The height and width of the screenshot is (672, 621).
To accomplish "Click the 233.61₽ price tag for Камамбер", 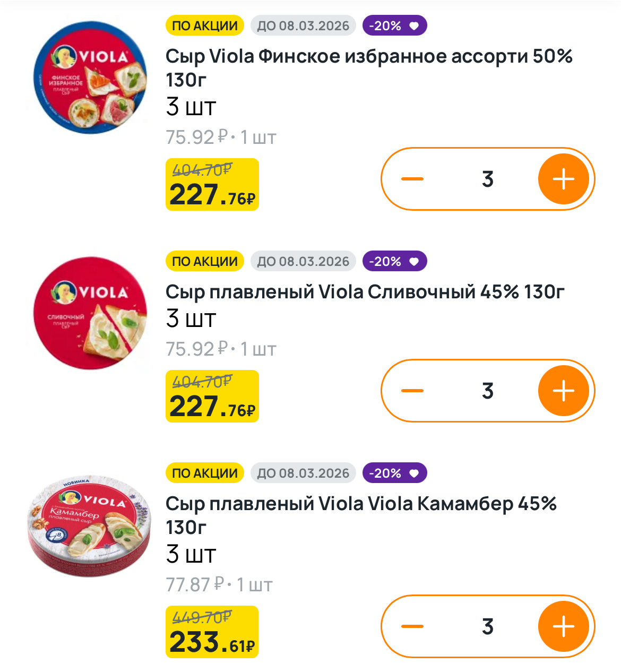I will [212, 632].
